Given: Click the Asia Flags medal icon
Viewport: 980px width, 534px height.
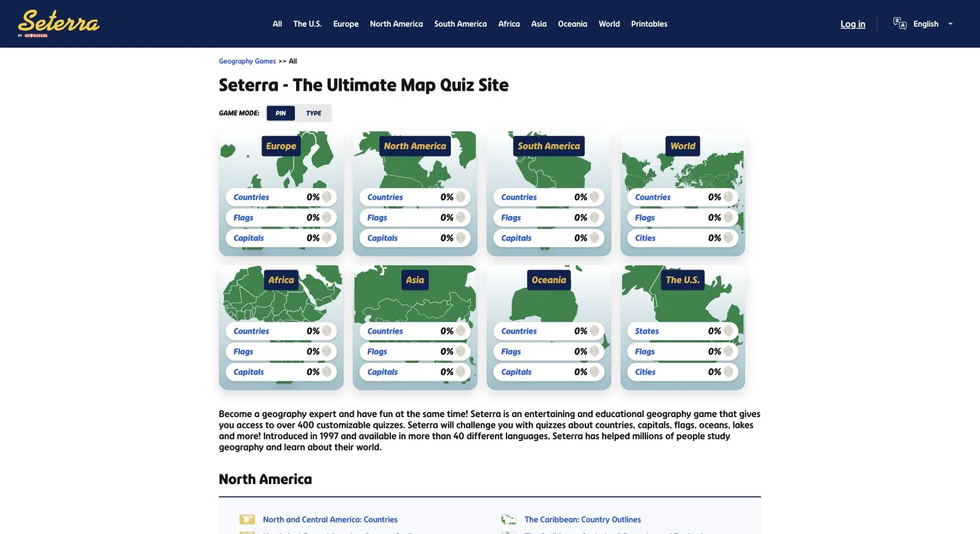Looking at the screenshot, I should tap(461, 351).
